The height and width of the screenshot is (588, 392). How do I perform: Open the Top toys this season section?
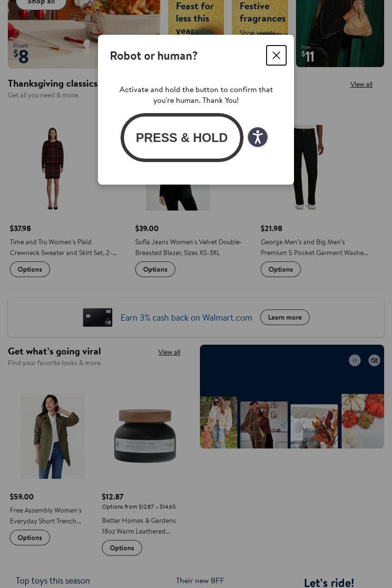(x=53, y=581)
